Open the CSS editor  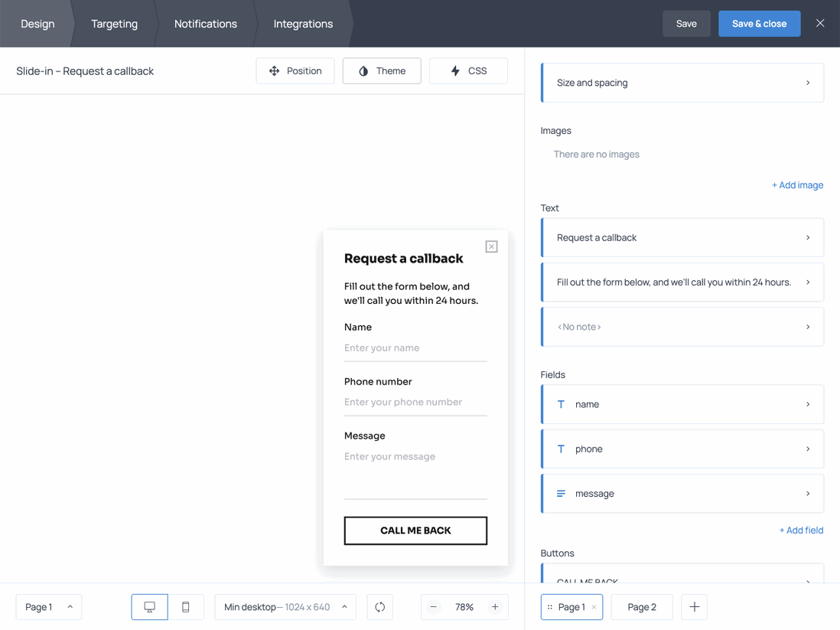pos(467,70)
